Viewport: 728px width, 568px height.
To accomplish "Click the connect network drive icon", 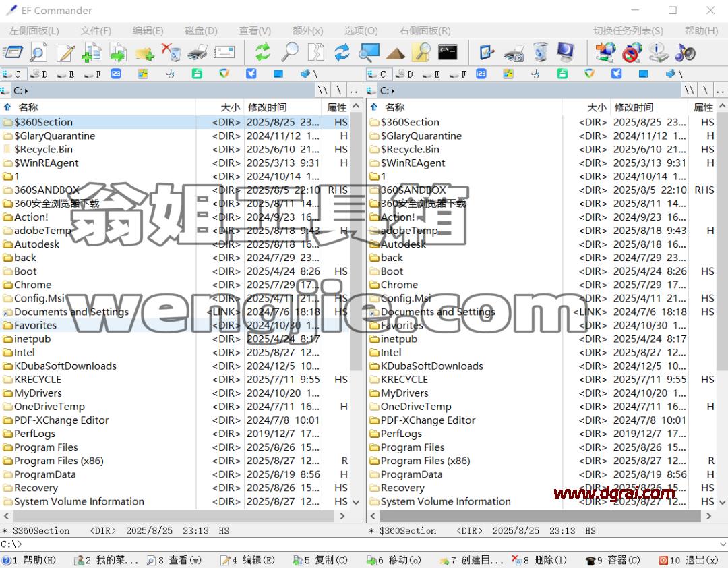I will pyautogui.click(x=605, y=52).
